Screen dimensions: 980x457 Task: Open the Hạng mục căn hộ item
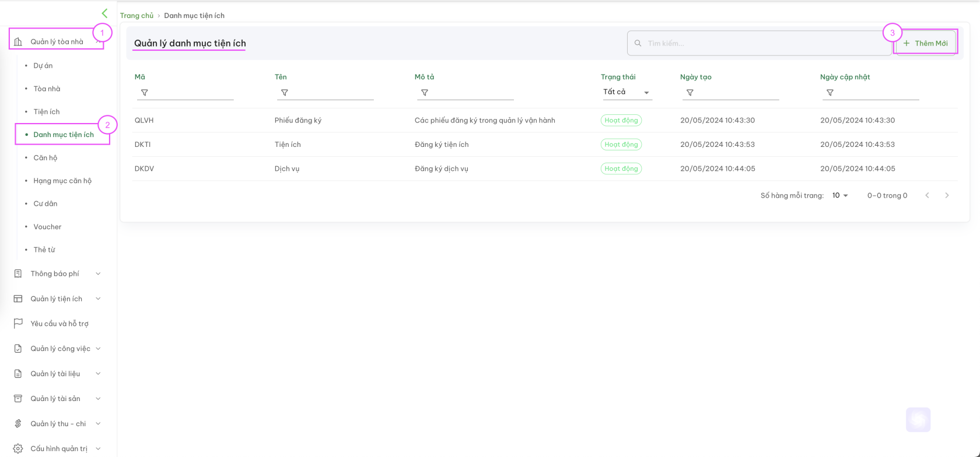[62, 181]
